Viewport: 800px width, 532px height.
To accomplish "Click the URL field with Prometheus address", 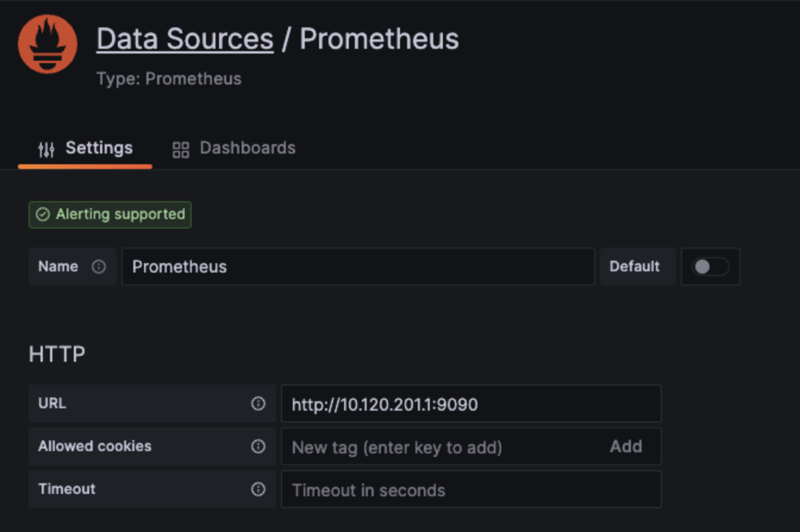I will coord(470,403).
